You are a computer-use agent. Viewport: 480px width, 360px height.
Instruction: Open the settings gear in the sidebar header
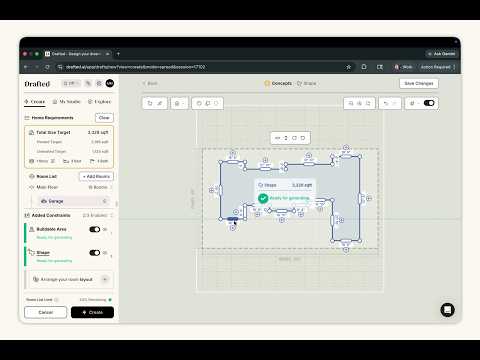(99, 84)
